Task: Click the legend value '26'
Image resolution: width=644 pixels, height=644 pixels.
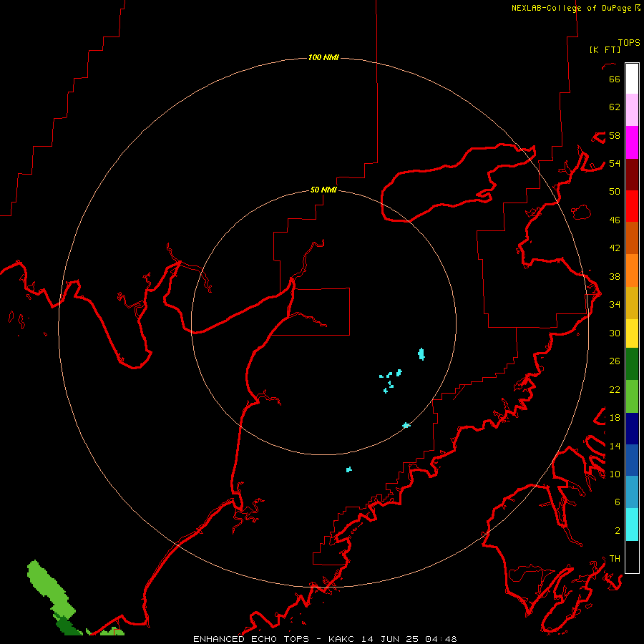Action: pyautogui.click(x=615, y=361)
